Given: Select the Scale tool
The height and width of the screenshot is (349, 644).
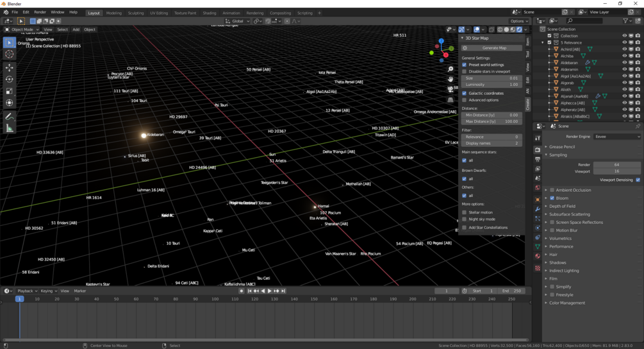Looking at the screenshot, I should click(10, 91).
